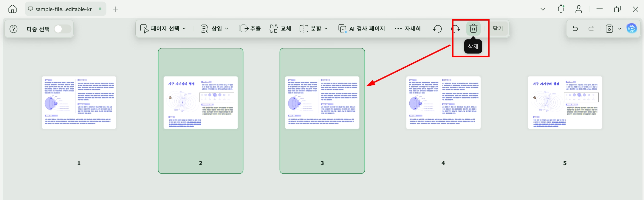This screenshot has width=644, height=200.
Task: Select page 3 thumbnail
Action: click(322, 103)
